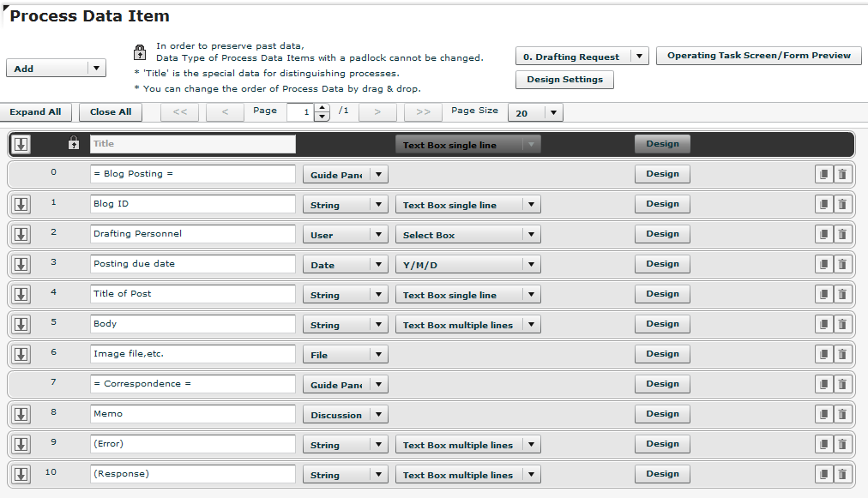Click the Expand All button

pos(36,111)
